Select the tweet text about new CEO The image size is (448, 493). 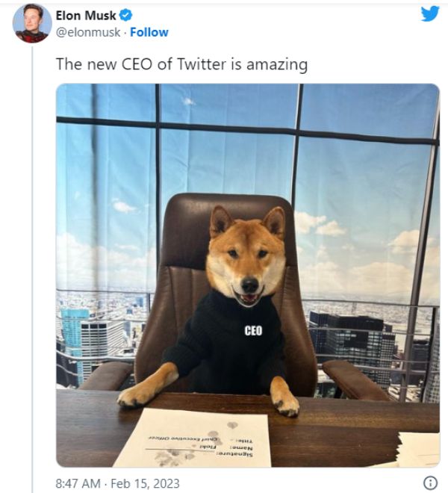click(181, 64)
